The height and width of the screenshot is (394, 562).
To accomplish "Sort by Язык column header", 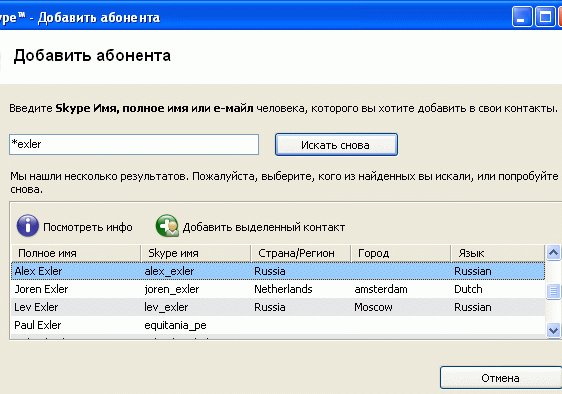I will [497, 253].
